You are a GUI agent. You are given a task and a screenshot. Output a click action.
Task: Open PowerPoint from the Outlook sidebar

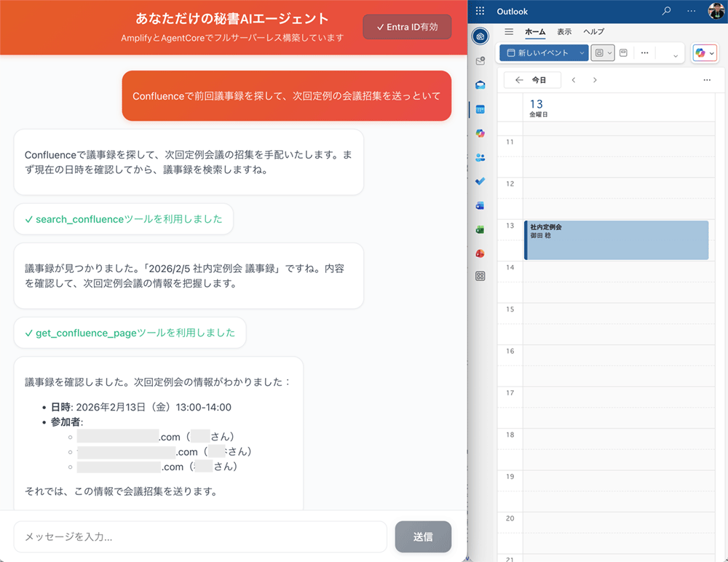coord(480,254)
